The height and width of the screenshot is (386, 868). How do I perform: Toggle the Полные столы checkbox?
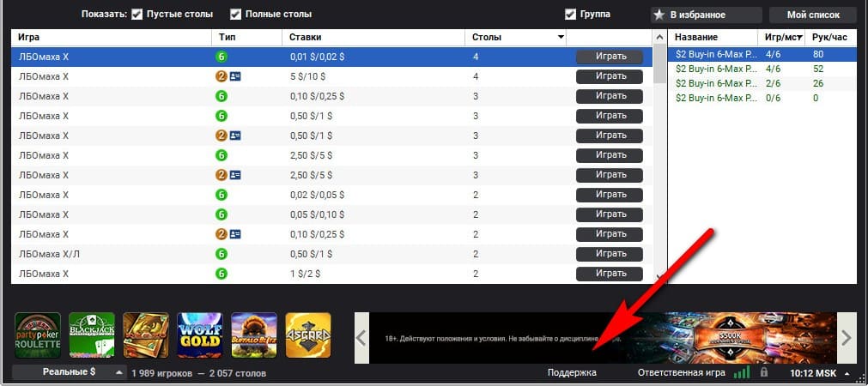click(236, 15)
